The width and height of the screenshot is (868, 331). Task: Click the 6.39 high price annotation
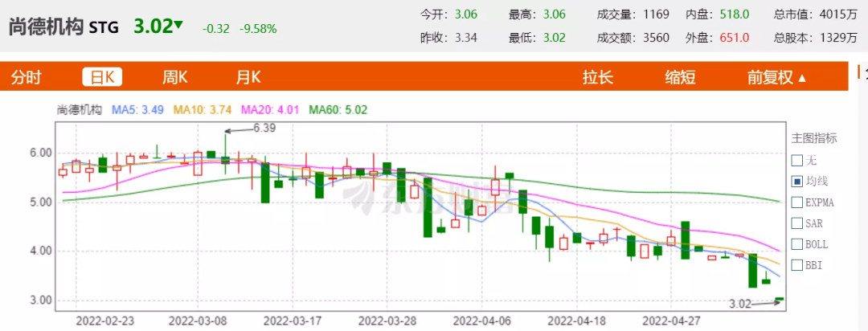(264, 127)
